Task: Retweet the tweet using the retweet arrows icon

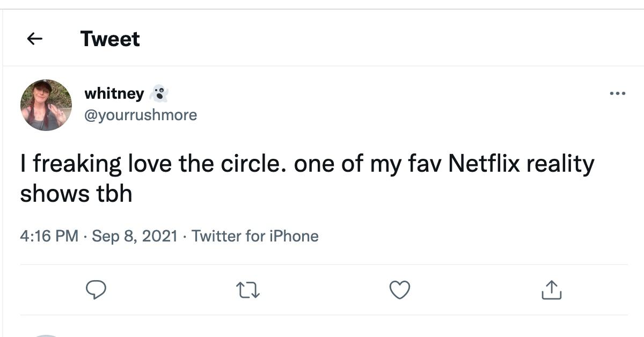Action: [248, 290]
